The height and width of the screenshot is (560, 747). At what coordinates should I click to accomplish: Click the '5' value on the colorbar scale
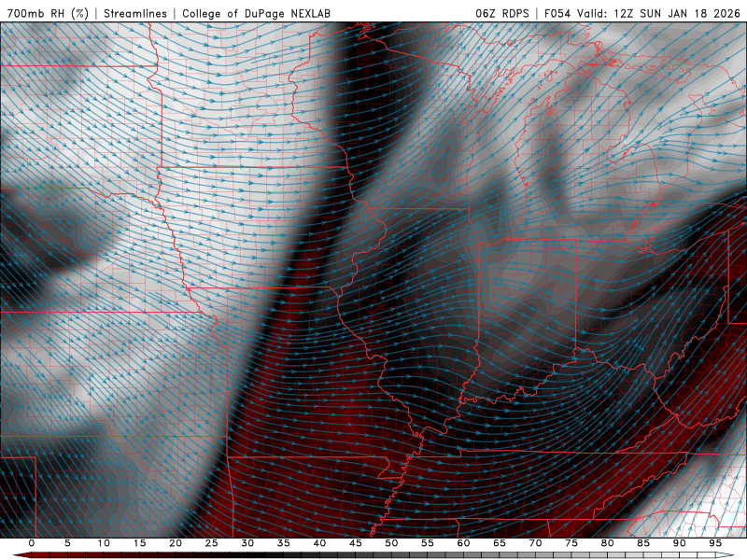(x=67, y=543)
